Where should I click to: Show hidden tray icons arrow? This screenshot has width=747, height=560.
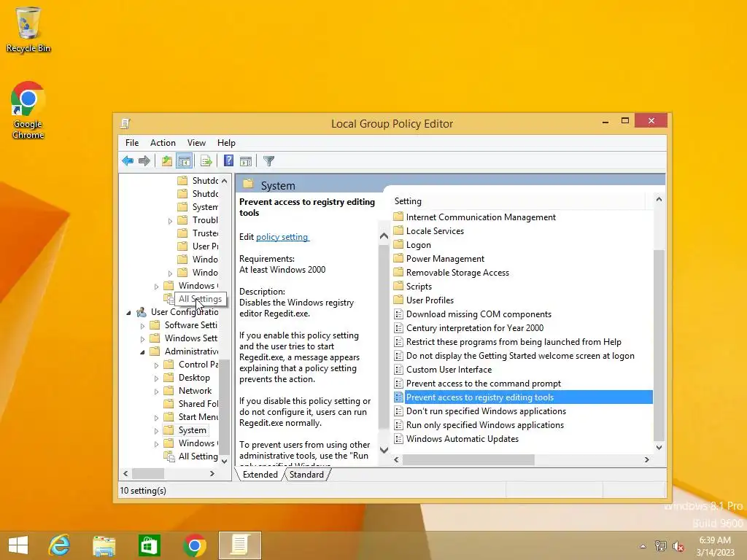click(x=643, y=546)
